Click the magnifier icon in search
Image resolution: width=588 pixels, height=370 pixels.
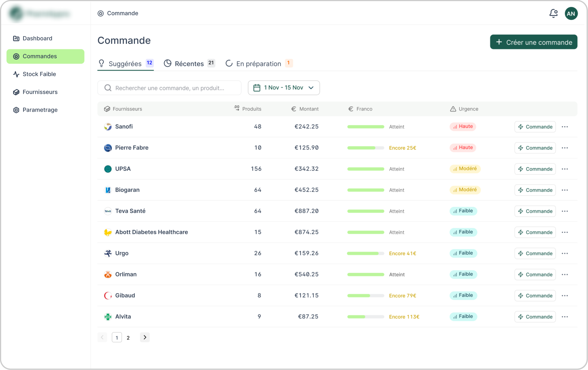point(108,88)
